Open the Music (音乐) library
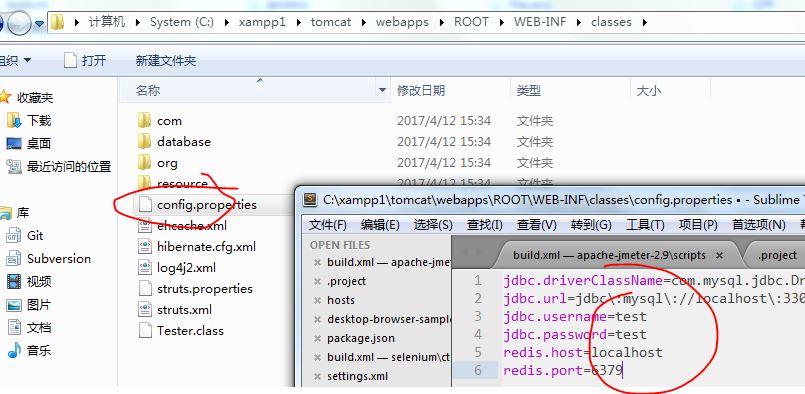The image size is (805, 394). coord(29,351)
